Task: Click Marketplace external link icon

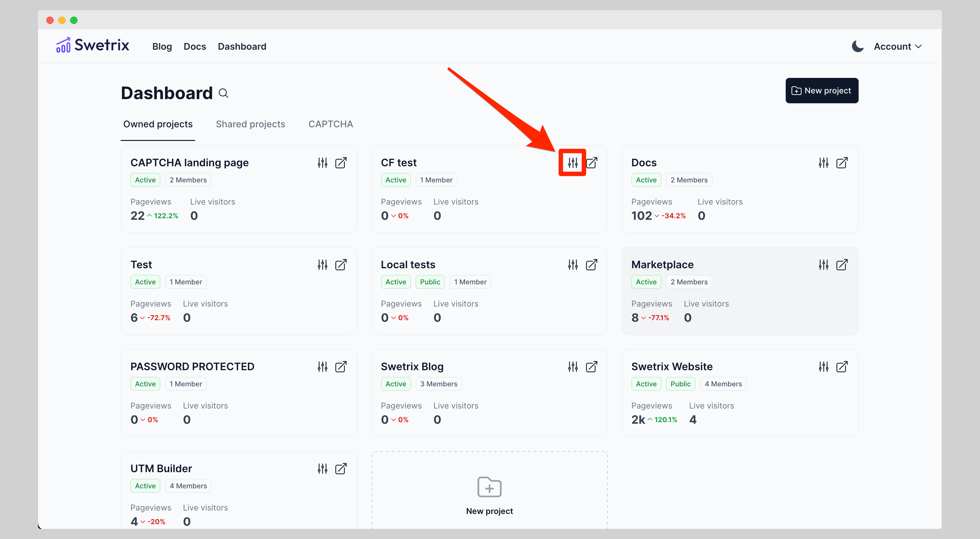Action: [x=841, y=264]
